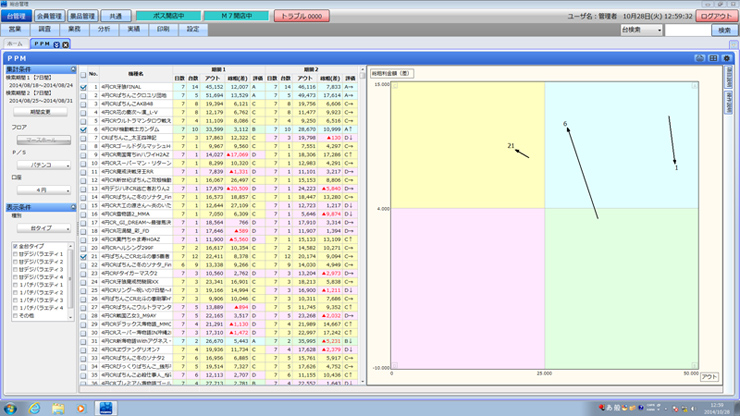Open the 分析 submenu
740x416 pixels.
(104, 29)
